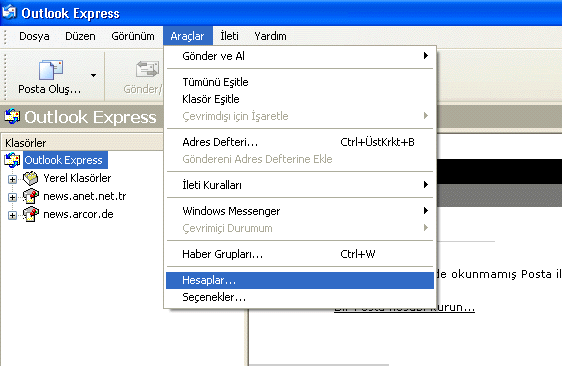
Task: Click the Outlook Express banner icon
Action: point(12,117)
